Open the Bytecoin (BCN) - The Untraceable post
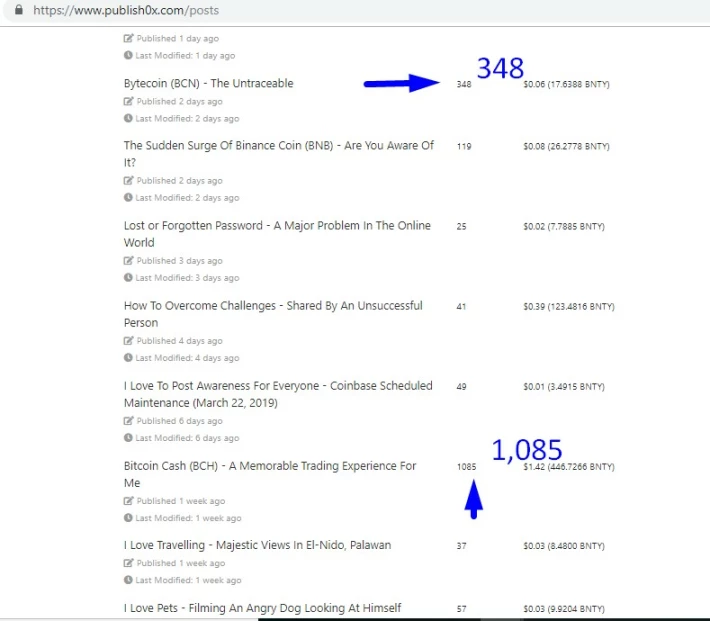Image resolution: width=710 pixels, height=621 pixels. tap(208, 83)
